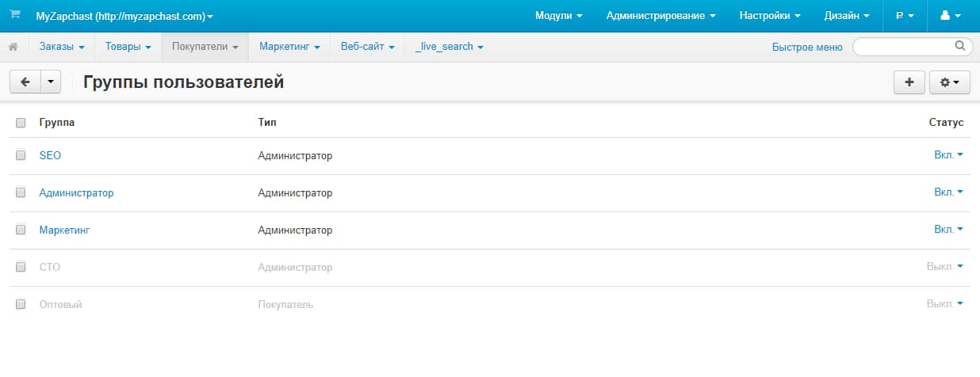Image resolution: width=980 pixels, height=377 pixels.
Task: Toggle the select-all checkbox in header
Action: coord(21,123)
